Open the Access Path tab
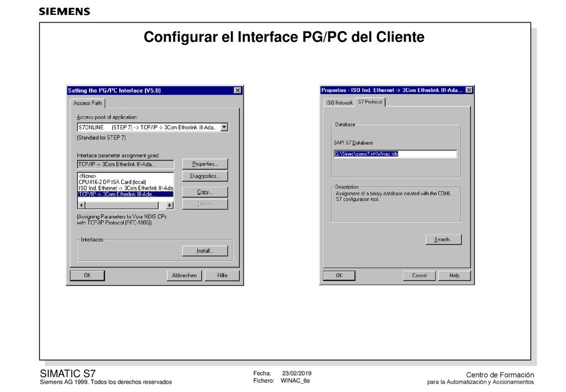The height and width of the screenshot is (392, 566). [87, 103]
